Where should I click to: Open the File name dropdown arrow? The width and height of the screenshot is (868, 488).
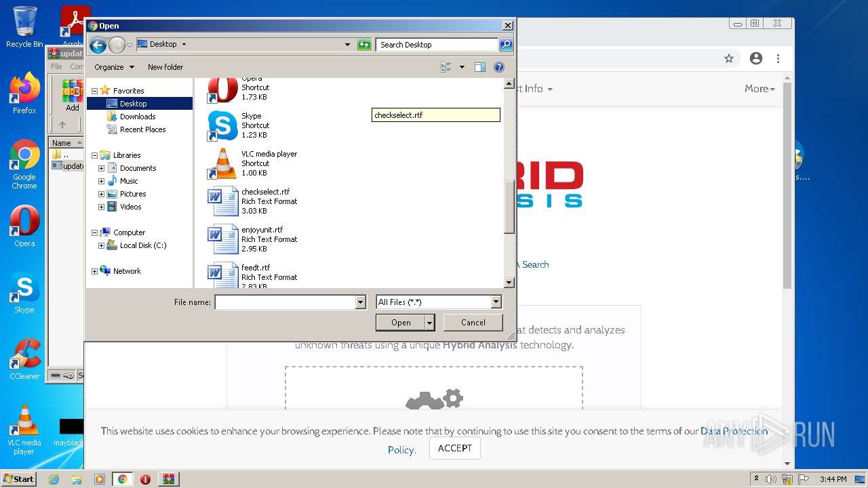361,302
